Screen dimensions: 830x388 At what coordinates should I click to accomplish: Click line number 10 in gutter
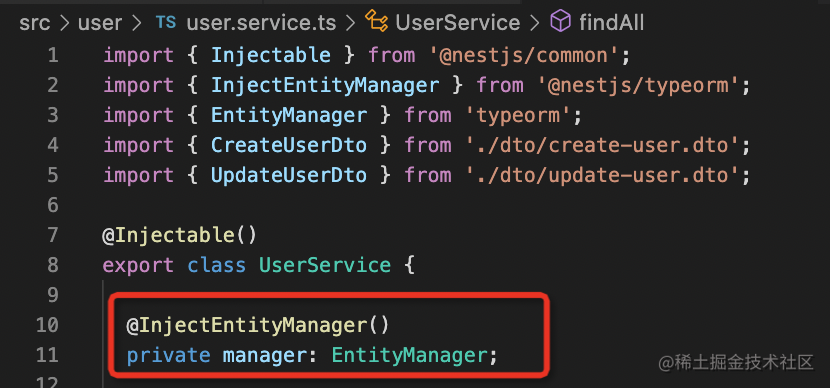click(47, 324)
